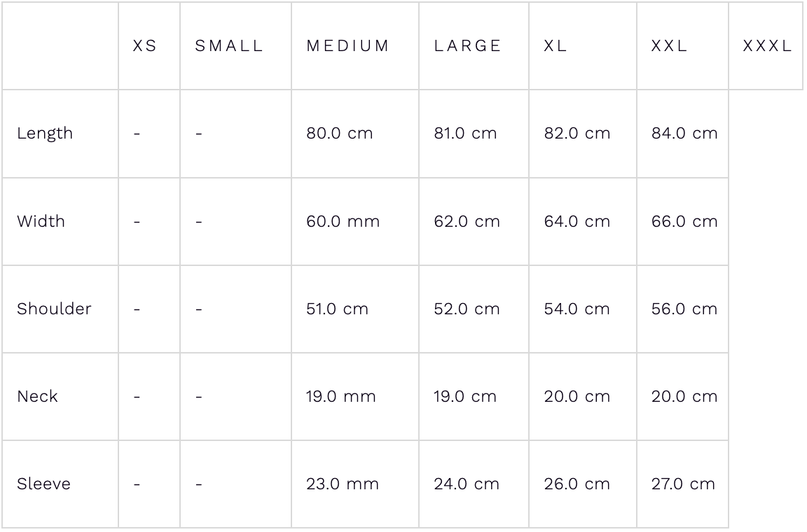This screenshot has height=532, width=807.
Task: Click the Shoulder row label
Action: (54, 309)
